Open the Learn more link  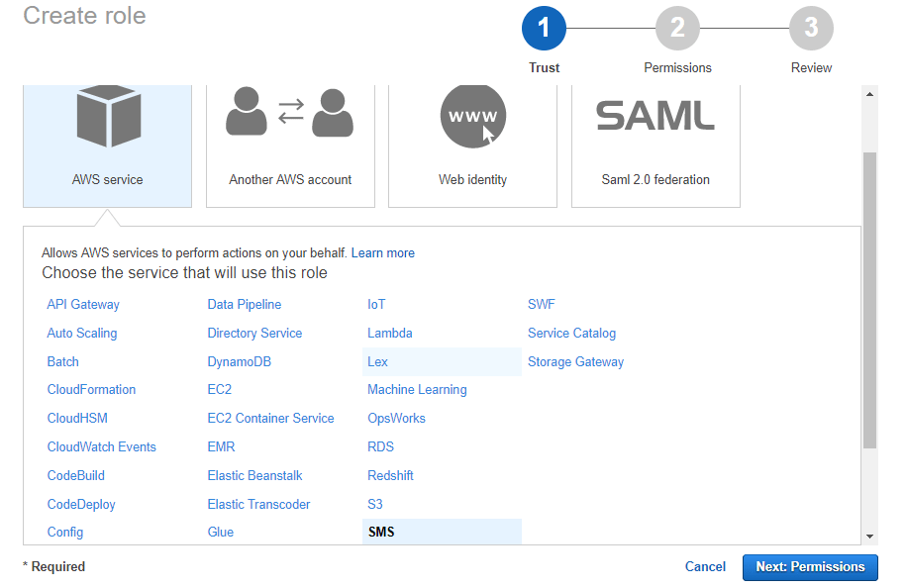[383, 253]
